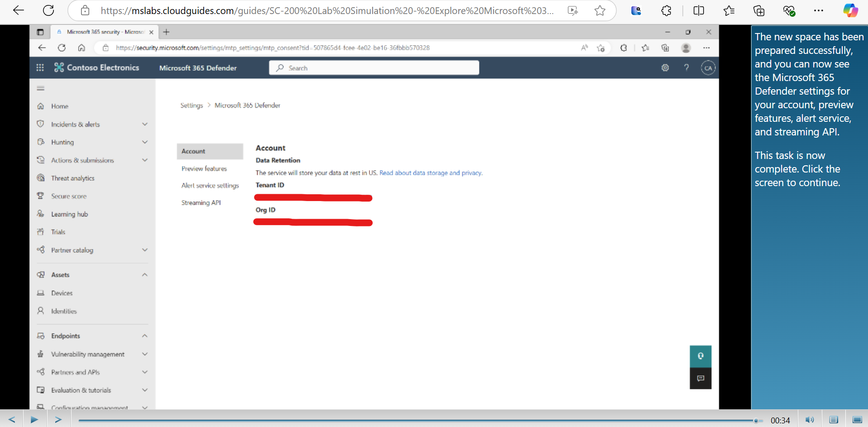Collapse the Endpoints section chevron

pos(145,336)
